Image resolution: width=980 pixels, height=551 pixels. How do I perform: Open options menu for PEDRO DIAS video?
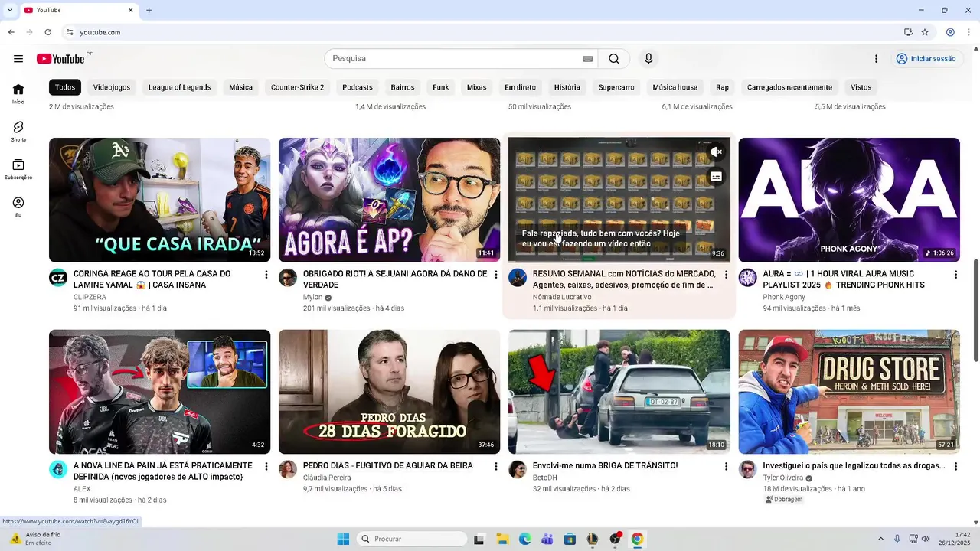click(x=496, y=466)
